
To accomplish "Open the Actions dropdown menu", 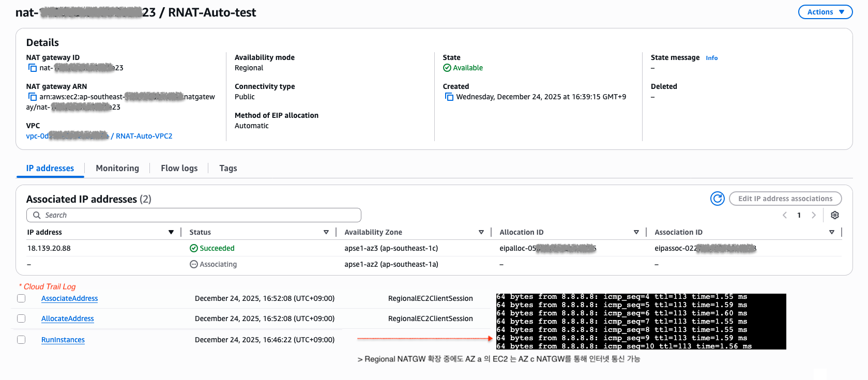I will [825, 12].
